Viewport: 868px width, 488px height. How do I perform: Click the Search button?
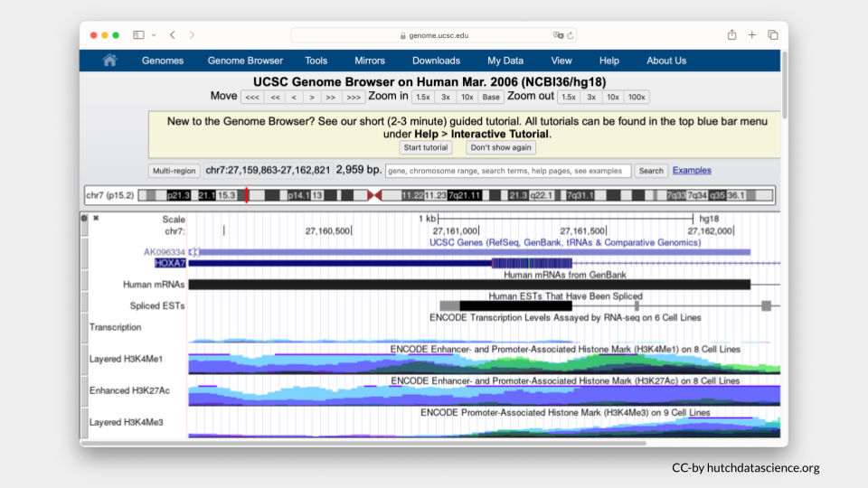pyautogui.click(x=651, y=171)
